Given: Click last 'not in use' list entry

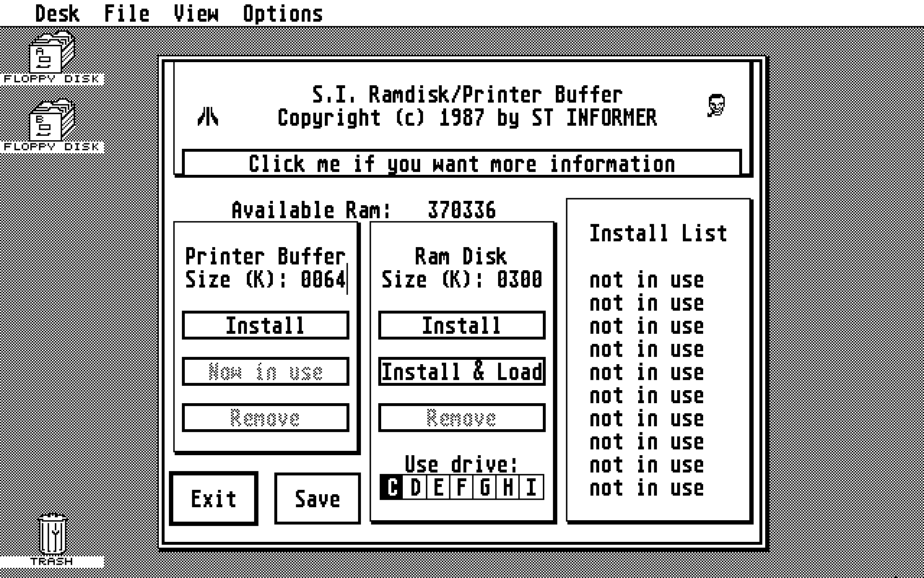Looking at the screenshot, I should point(647,488).
